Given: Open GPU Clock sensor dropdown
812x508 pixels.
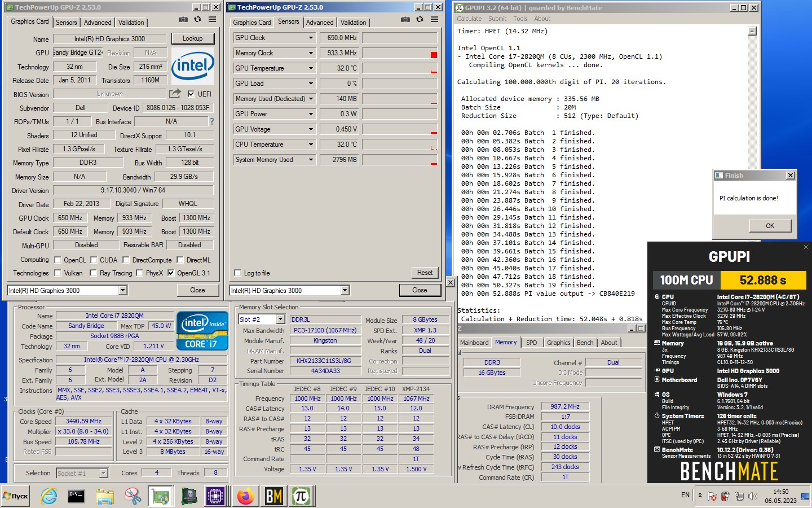Looking at the screenshot, I should click(311, 38).
